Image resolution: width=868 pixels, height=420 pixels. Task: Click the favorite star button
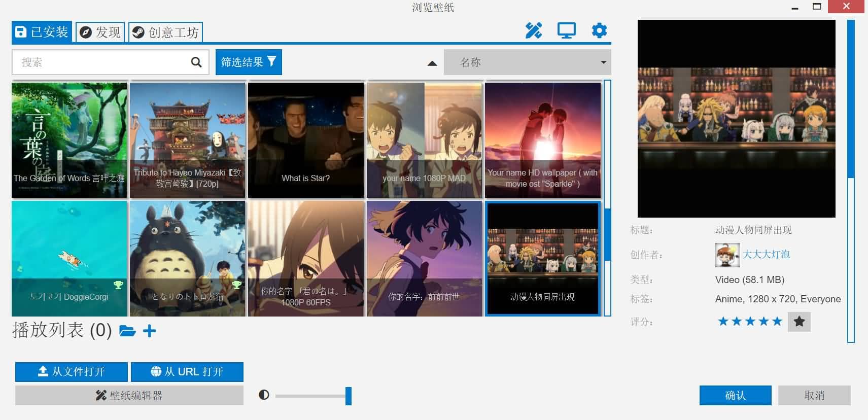pyautogui.click(x=799, y=322)
